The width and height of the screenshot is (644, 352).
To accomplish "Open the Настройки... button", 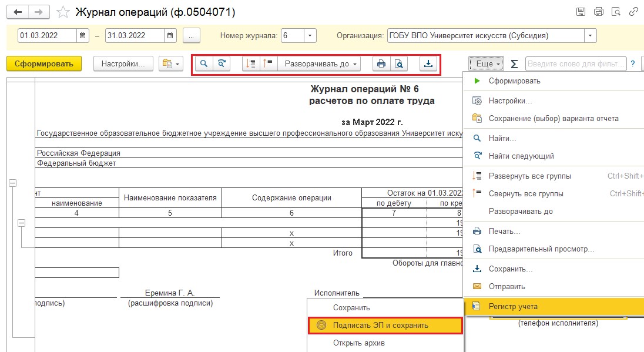I will point(123,63).
